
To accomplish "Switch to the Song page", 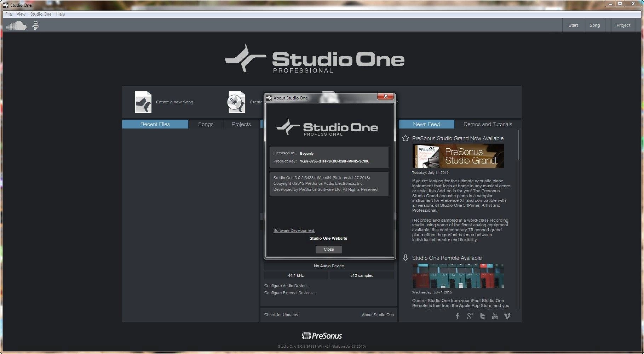I will 594,25.
